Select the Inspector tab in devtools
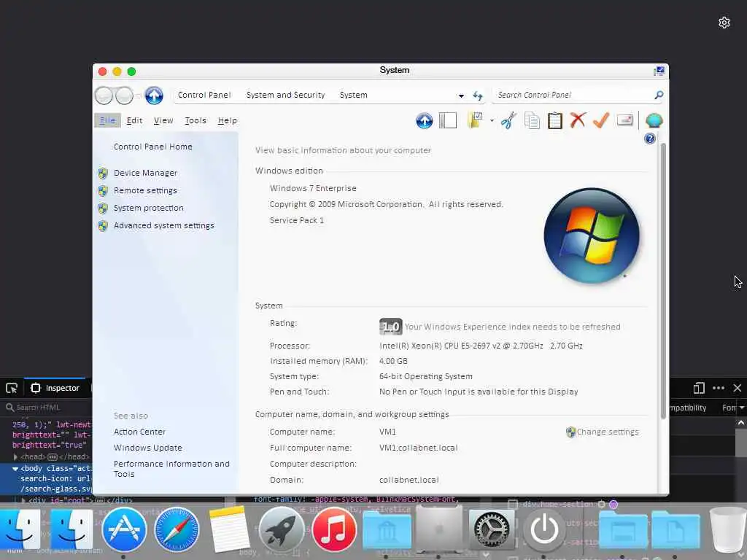Image resolution: width=747 pixels, height=560 pixels. point(55,388)
